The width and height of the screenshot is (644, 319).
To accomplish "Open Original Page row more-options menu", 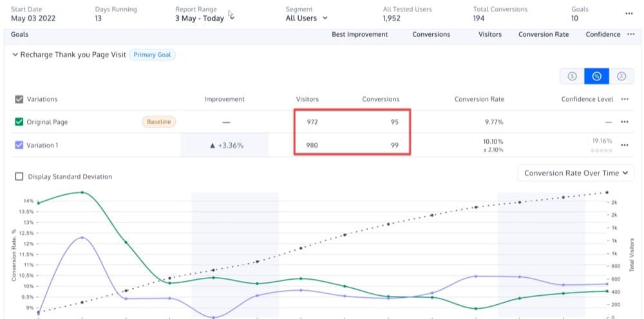I will tap(624, 122).
